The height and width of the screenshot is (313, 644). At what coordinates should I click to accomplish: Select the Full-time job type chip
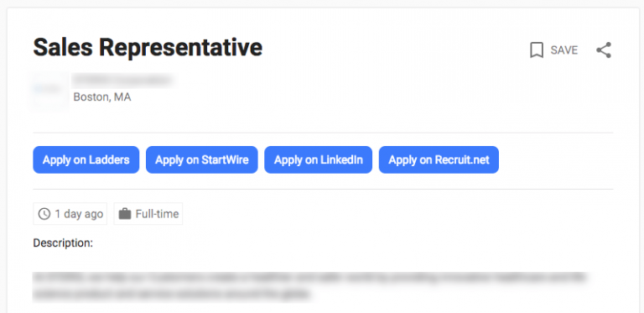coord(148,214)
